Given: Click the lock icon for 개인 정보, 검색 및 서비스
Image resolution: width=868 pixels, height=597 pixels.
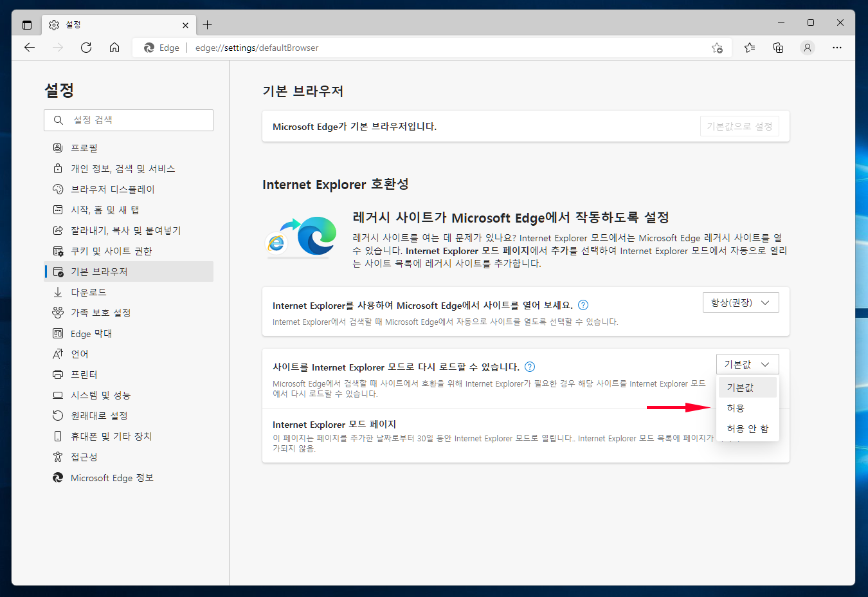Looking at the screenshot, I should [x=58, y=169].
